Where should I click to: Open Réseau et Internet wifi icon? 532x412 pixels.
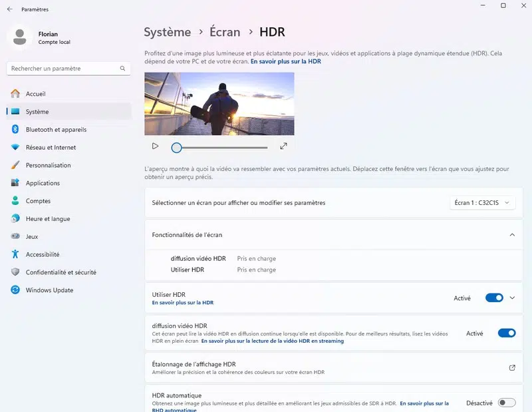pyautogui.click(x=15, y=148)
